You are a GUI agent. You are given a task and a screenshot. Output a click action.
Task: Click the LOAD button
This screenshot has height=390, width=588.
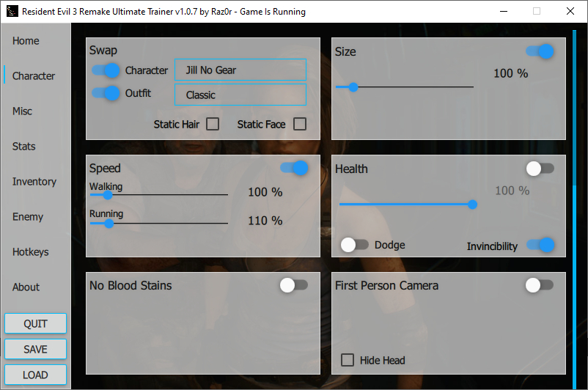[x=35, y=375]
